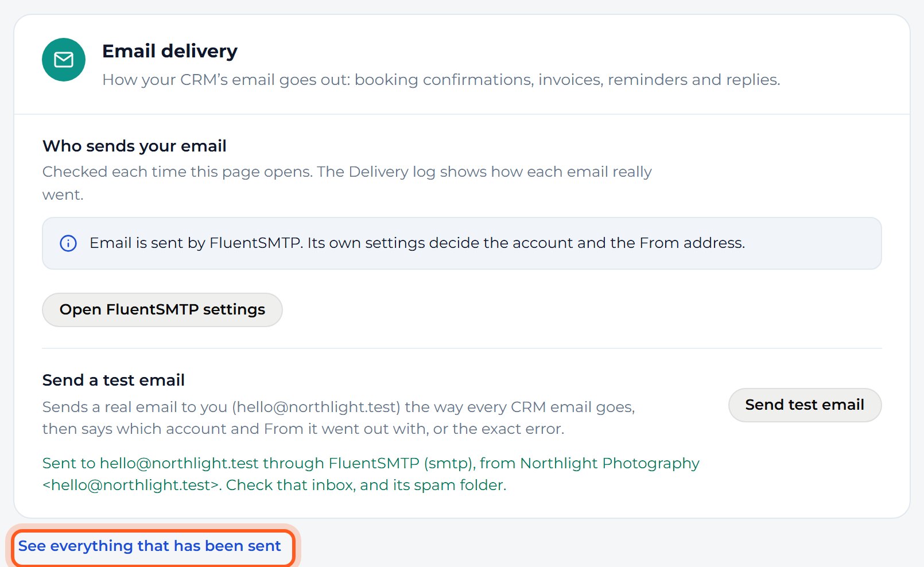
Task: Click the Email delivery heading
Action: pyautogui.click(x=170, y=51)
